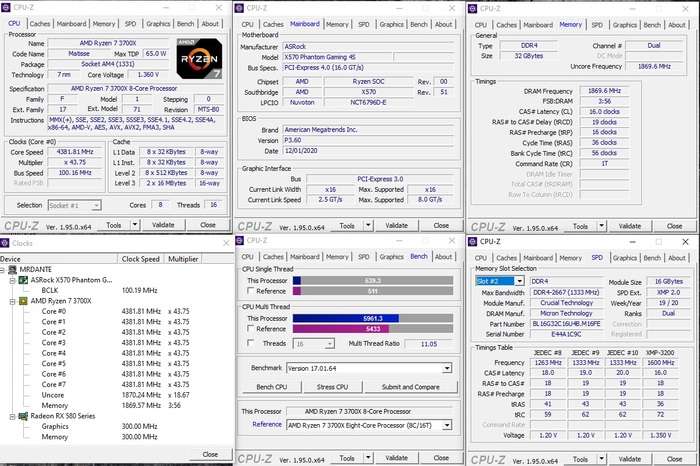Click the CPU-Z title icon of the Bench window

tap(241, 240)
